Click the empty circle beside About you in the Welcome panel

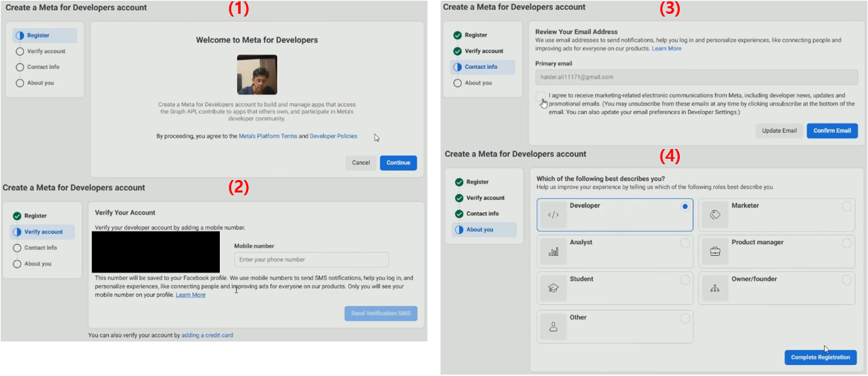pyautogui.click(x=20, y=83)
